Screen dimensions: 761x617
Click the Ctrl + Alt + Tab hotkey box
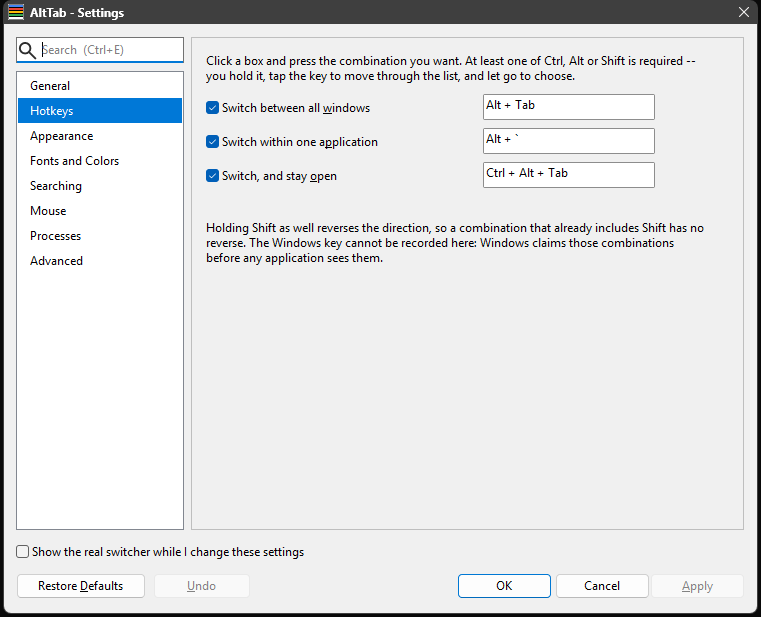[x=569, y=175]
